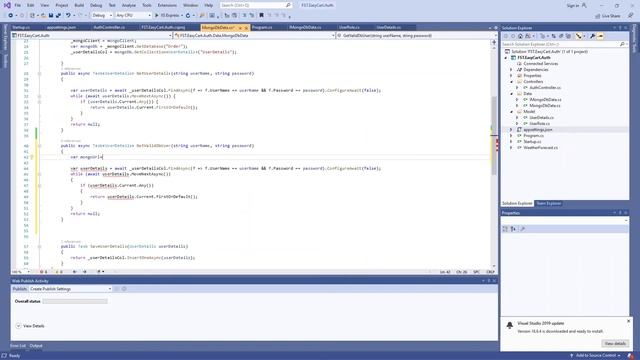Image resolution: width=640 pixels, height=360 pixels.
Task: Click the Save All icon in the toolbar
Action: 58,16
